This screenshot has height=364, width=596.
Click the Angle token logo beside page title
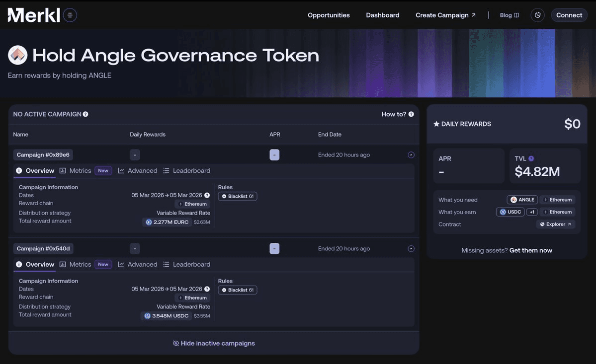click(x=17, y=55)
